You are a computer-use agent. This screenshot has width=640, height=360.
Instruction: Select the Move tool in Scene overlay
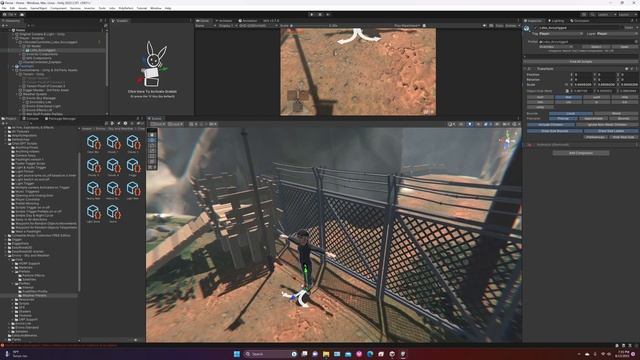point(152,140)
